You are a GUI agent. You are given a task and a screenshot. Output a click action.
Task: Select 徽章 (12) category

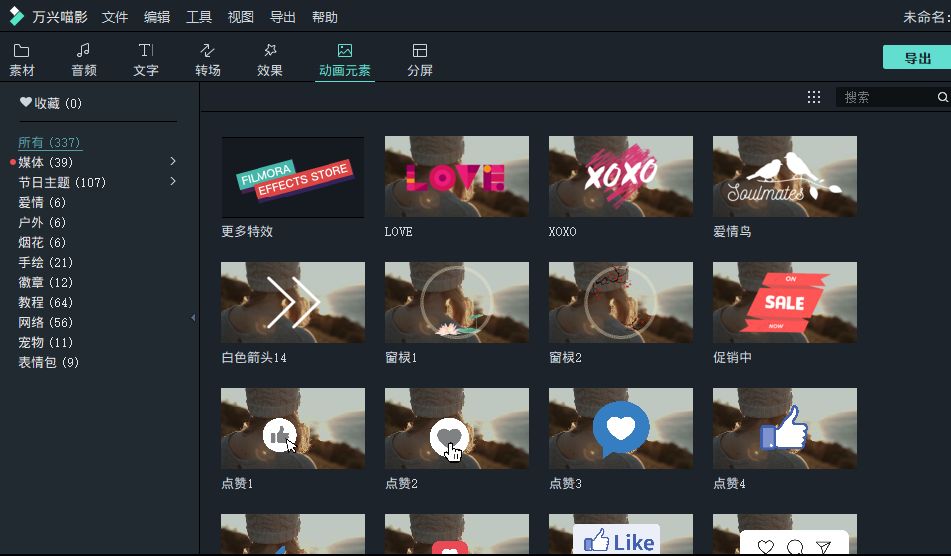click(x=45, y=283)
